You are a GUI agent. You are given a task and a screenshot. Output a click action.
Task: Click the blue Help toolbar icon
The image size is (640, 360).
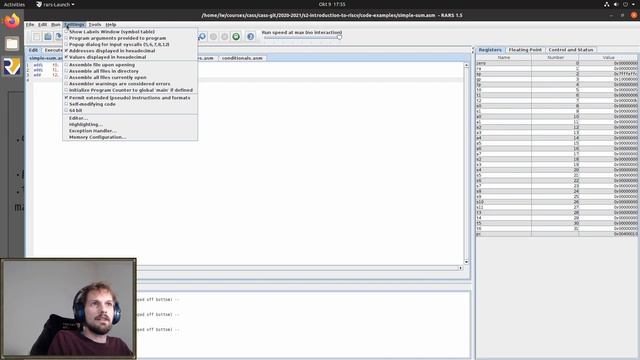(251, 37)
